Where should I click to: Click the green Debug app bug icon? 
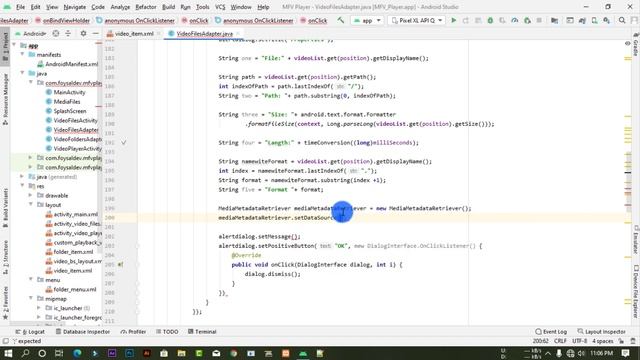pyautogui.click(x=490, y=20)
